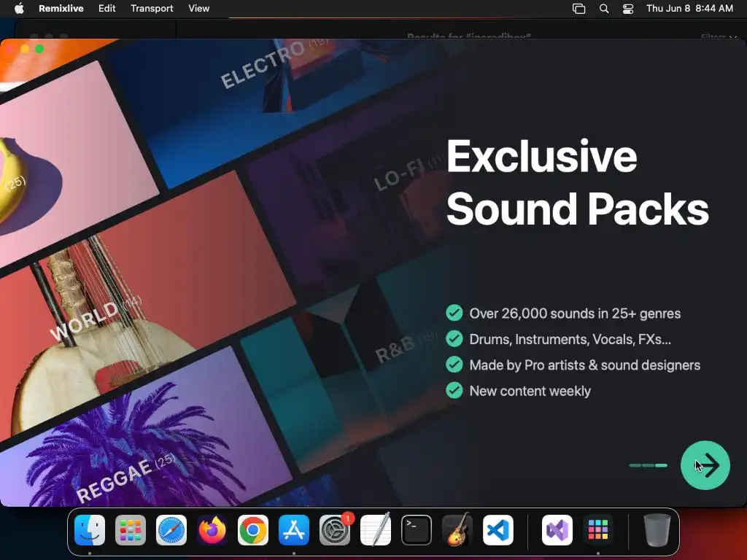The image size is (747, 560).
Task: Zoom onboarding window with green button
Action: click(x=39, y=49)
